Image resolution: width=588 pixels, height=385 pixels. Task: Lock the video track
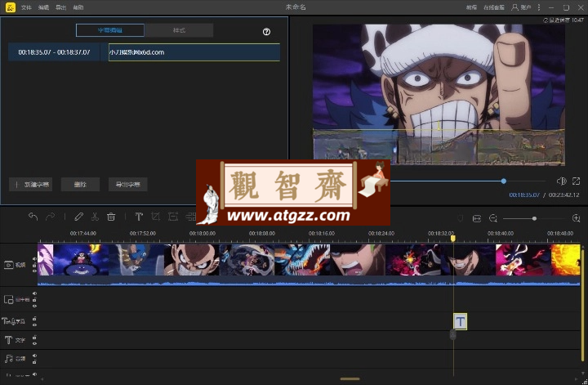[34, 265]
